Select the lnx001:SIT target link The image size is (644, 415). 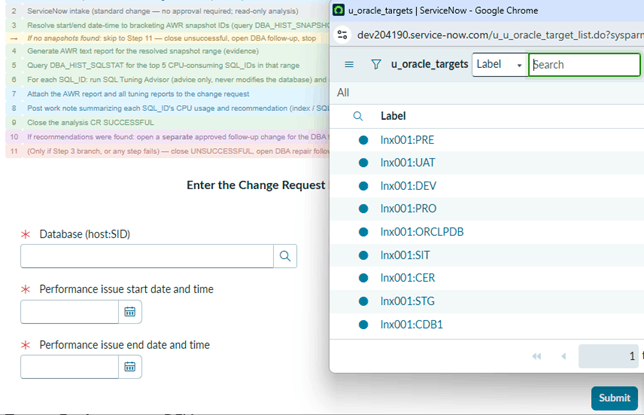(405, 256)
